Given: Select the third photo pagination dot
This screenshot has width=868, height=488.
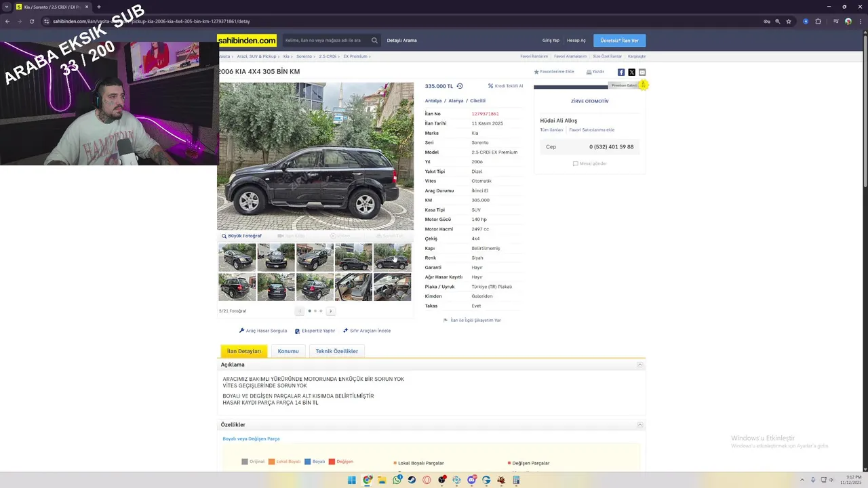Looking at the screenshot, I should 321,311.
